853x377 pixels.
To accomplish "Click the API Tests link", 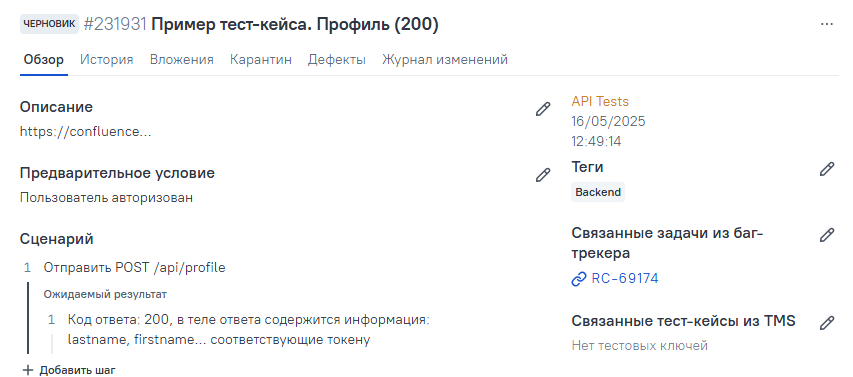I will pyautogui.click(x=600, y=102).
